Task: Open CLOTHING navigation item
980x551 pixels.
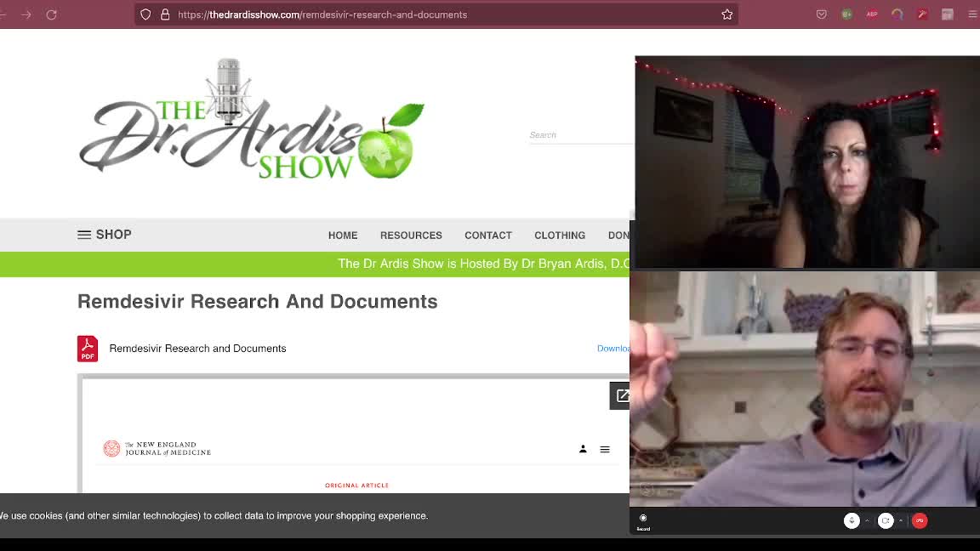Action: 560,236
